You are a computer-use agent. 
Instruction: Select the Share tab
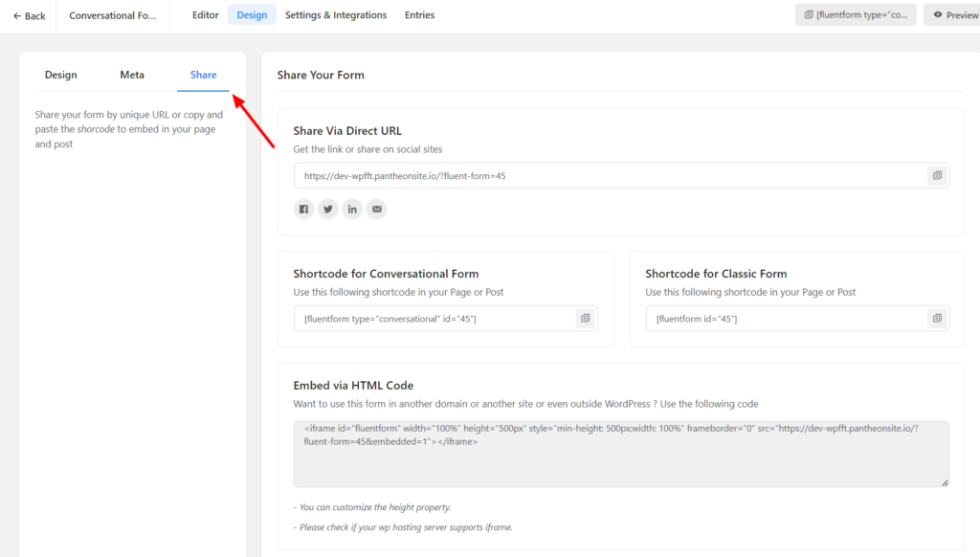(203, 74)
